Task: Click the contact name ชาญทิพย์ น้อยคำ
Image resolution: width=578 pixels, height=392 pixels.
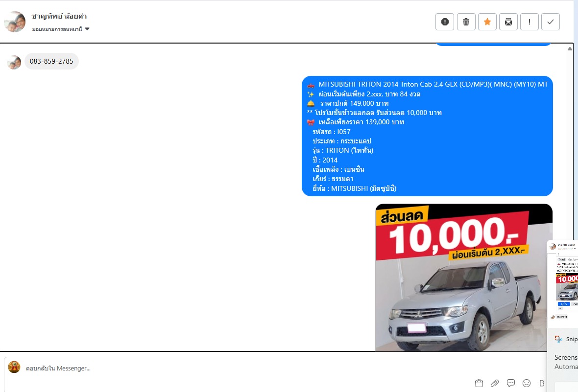Action: pyautogui.click(x=59, y=16)
